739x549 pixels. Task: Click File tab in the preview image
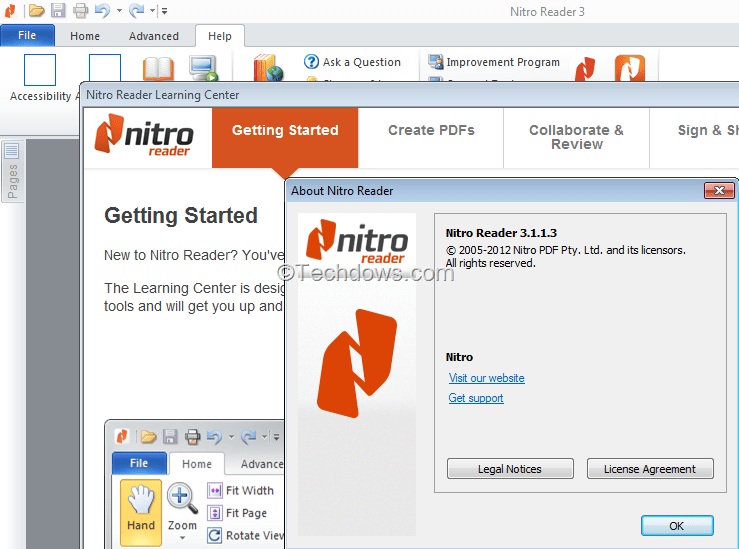click(139, 463)
